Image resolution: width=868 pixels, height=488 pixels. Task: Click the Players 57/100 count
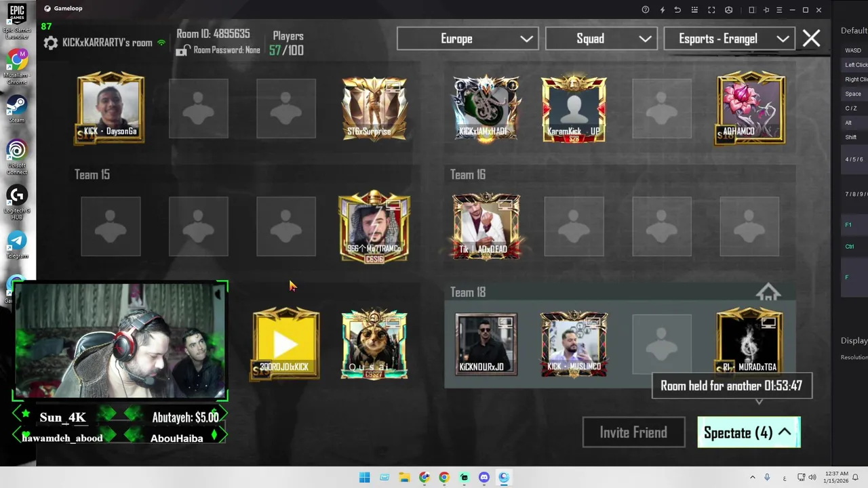286,50
